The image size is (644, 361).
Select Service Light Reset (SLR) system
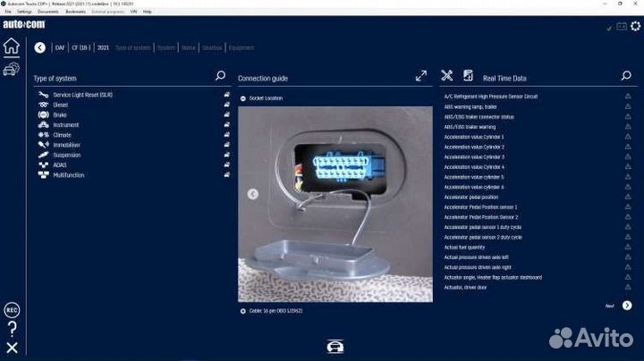[83, 95]
